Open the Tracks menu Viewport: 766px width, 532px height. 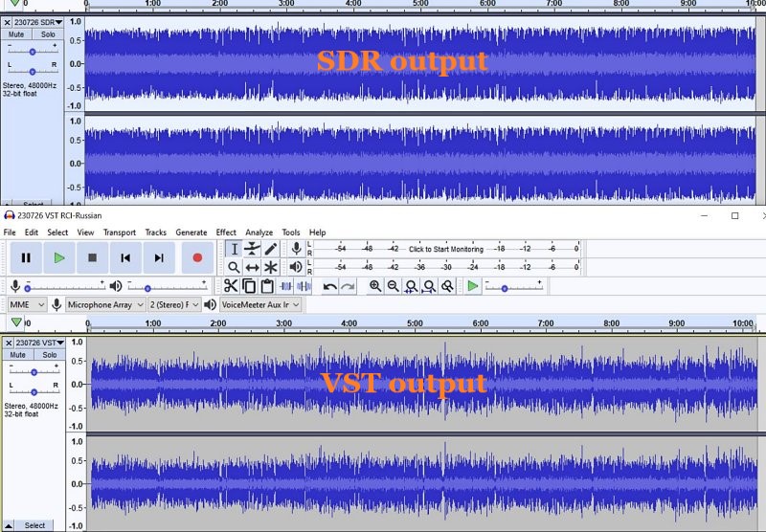(156, 233)
